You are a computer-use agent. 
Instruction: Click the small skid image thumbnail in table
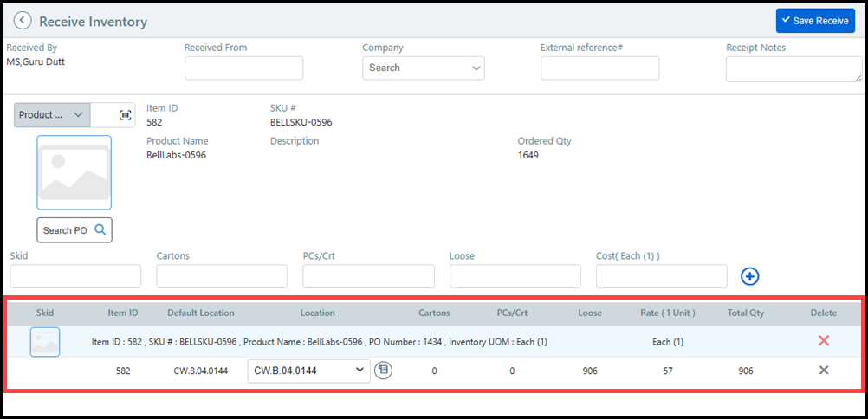45,342
